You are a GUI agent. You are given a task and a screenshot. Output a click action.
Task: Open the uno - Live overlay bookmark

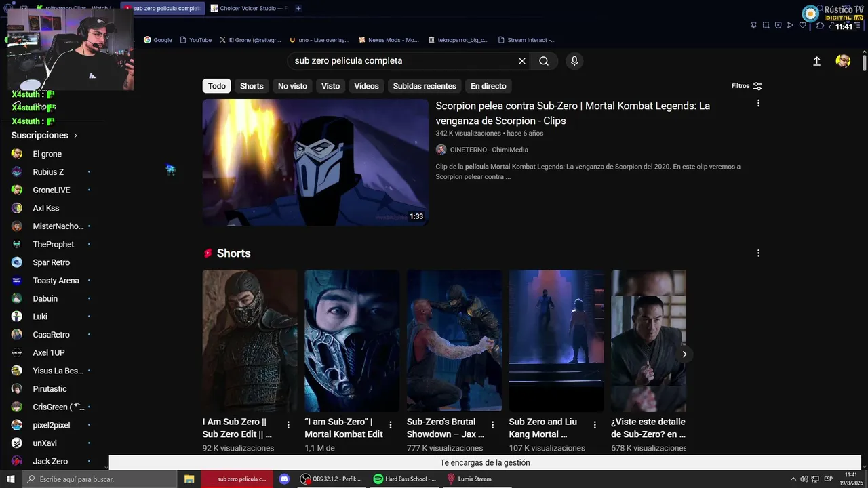tap(319, 40)
